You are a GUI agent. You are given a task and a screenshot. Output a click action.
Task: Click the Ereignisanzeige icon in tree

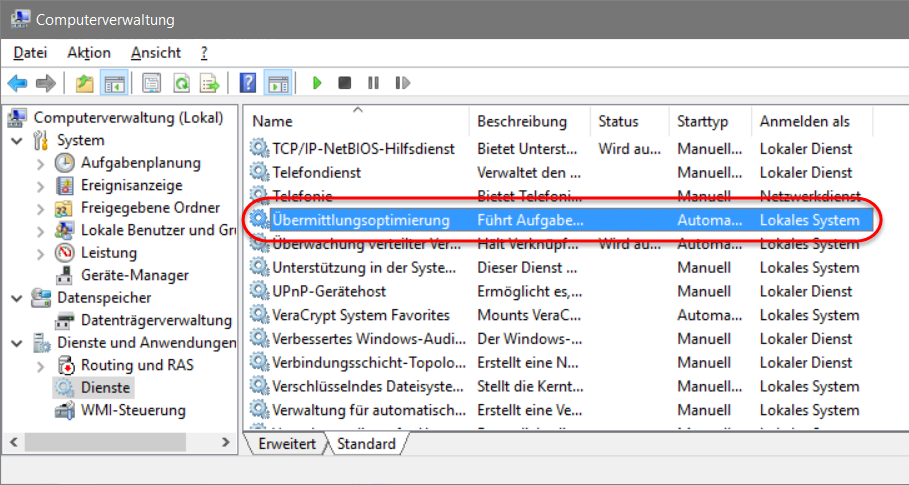(x=65, y=185)
